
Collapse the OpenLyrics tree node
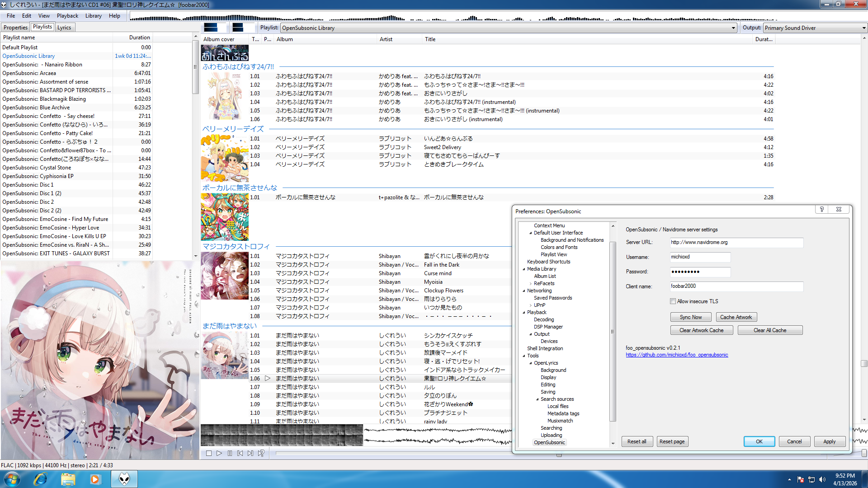click(x=531, y=363)
